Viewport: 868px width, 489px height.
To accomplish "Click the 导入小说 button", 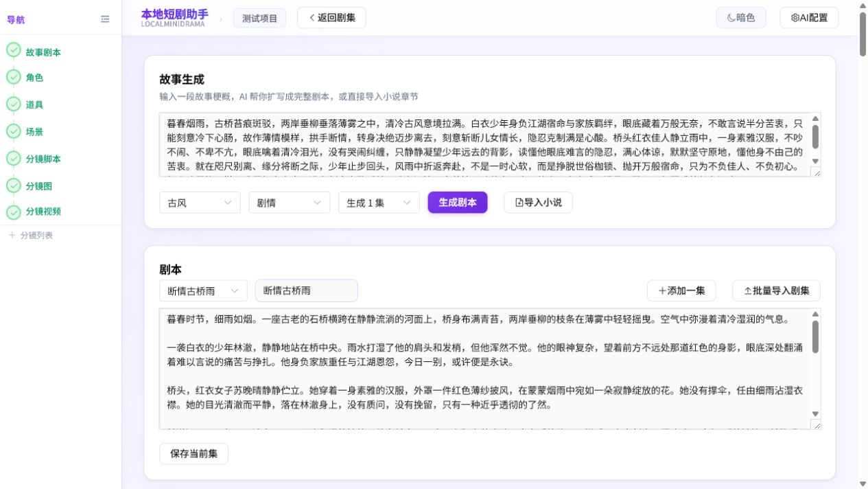I will point(538,203).
